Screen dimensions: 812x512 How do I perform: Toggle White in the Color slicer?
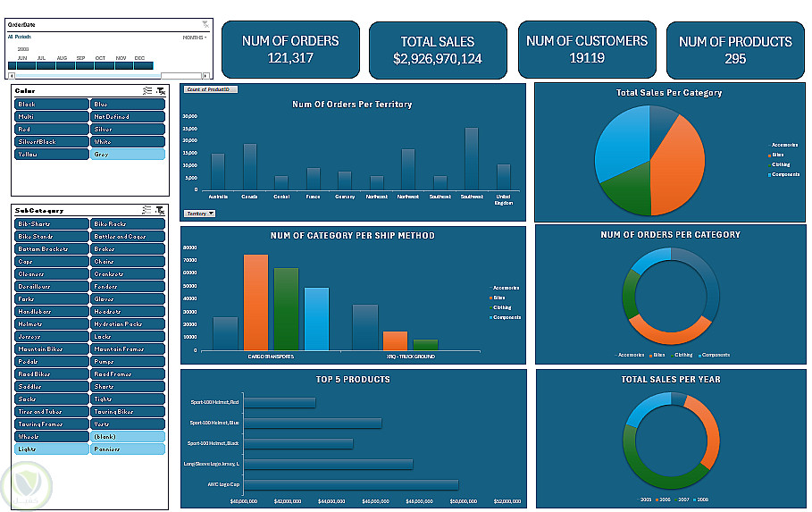128,141
